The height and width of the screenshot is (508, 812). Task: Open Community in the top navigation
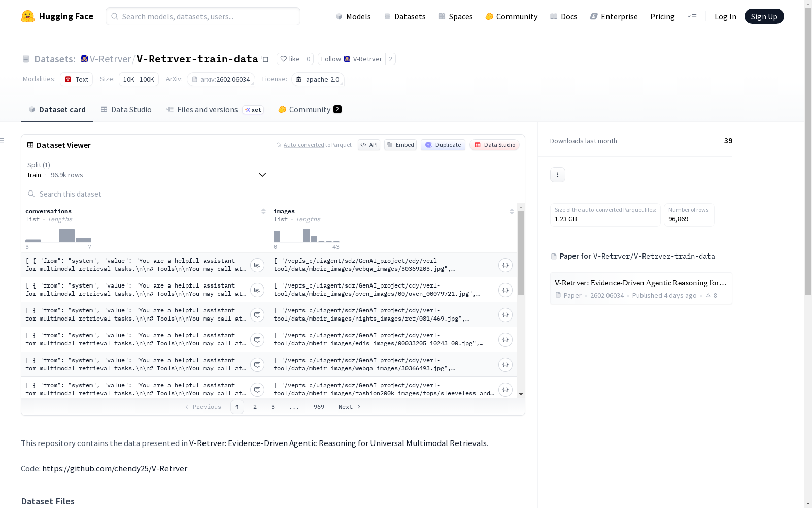coord(512,16)
